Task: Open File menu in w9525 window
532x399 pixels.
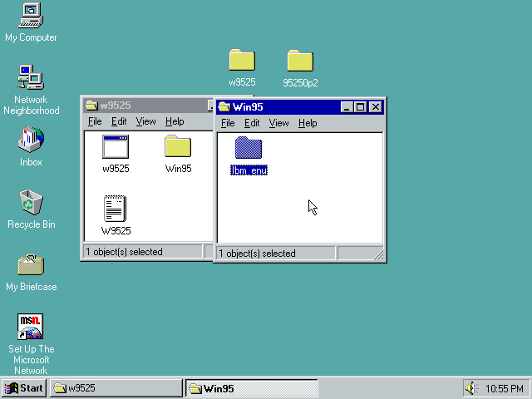Action: [x=95, y=121]
